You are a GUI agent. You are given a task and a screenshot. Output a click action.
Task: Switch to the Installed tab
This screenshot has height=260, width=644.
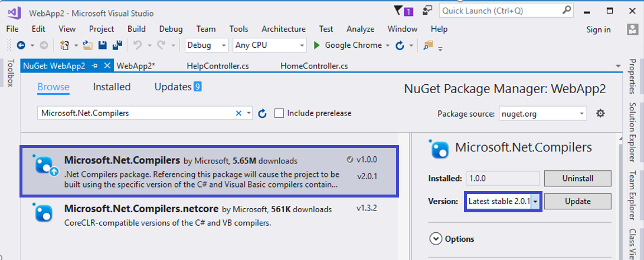coord(112,87)
